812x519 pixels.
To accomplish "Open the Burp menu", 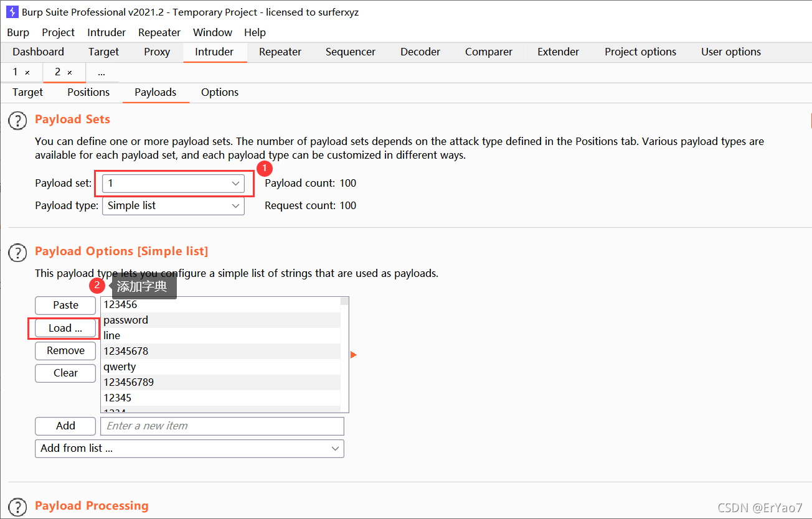I will [x=18, y=32].
